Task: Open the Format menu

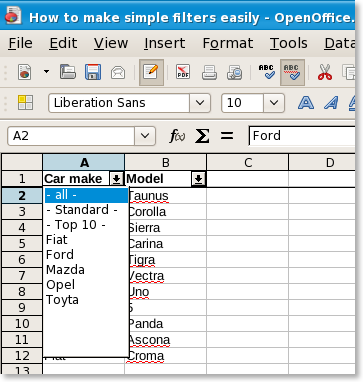Action: [x=228, y=43]
